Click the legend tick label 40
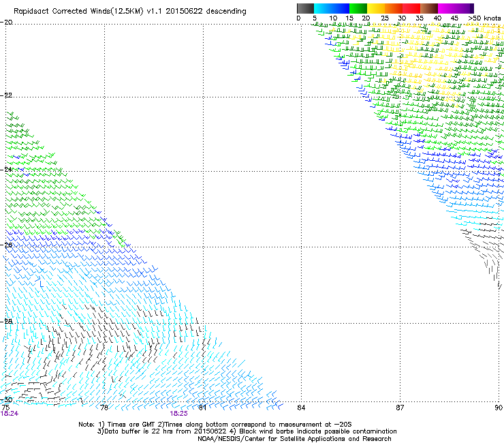Viewport: 504px width, 443px height. (x=437, y=18)
